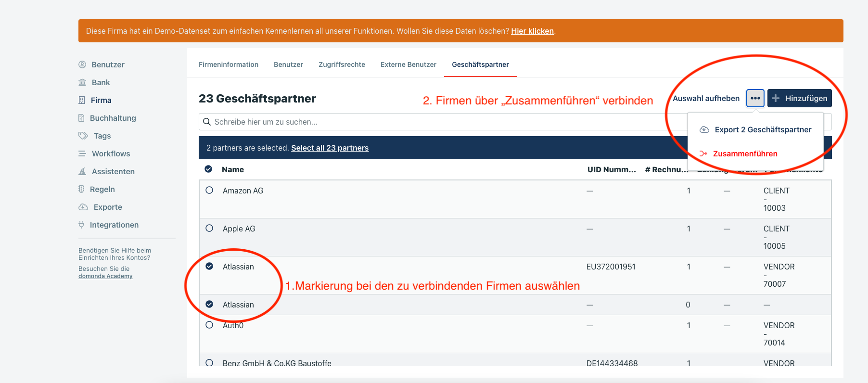
Task: Toggle the select-all checkbox in header
Action: point(208,169)
